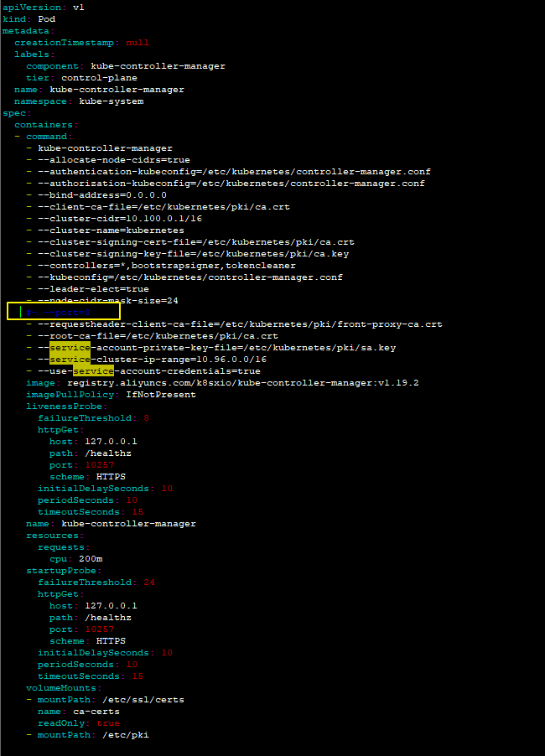Click the 'volumeMounts:' key line
Screen dimensions: 545x756
pyautogui.click(x=64, y=688)
